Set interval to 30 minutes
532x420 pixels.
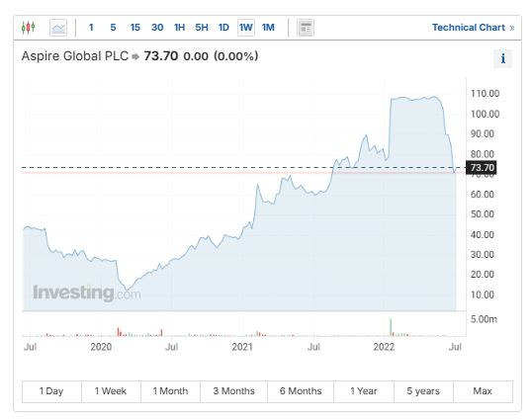tap(157, 27)
